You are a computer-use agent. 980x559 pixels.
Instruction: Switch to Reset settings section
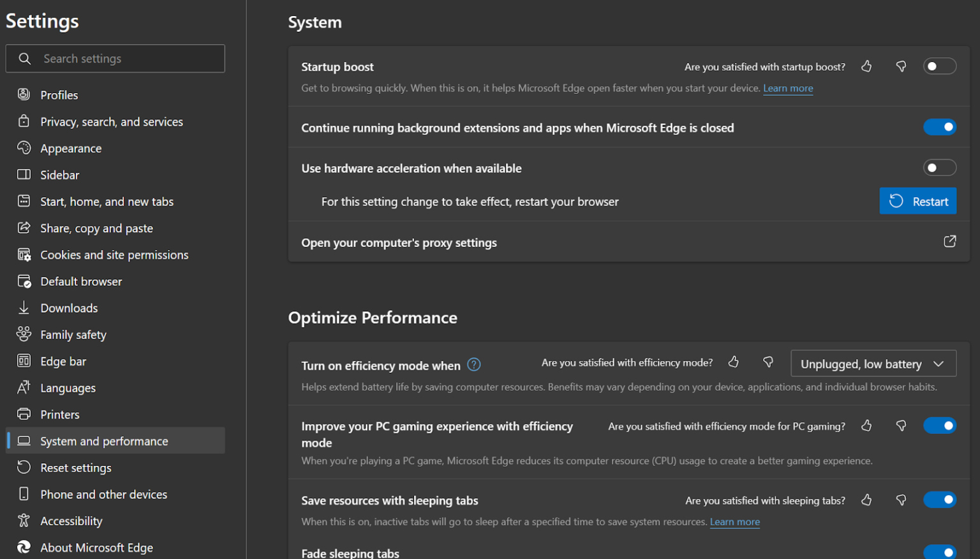pos(75,467)
